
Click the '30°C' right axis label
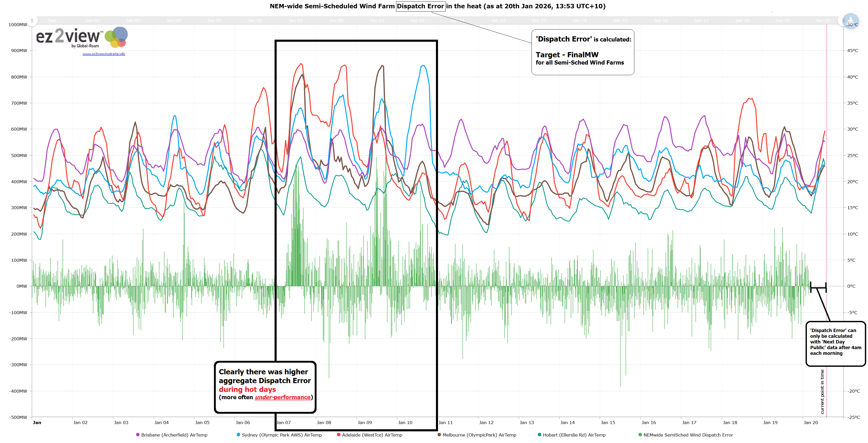[x=852, y=129]
